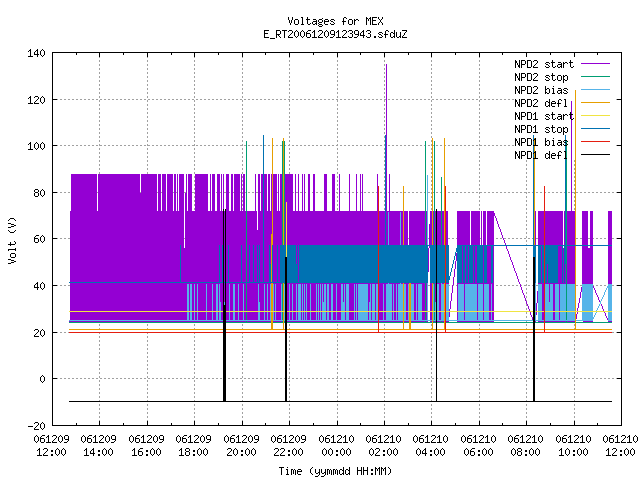Click the x-axis tick label 061210 08:00
The width and height of the screenshot is (640, 480).
(526, 446)
